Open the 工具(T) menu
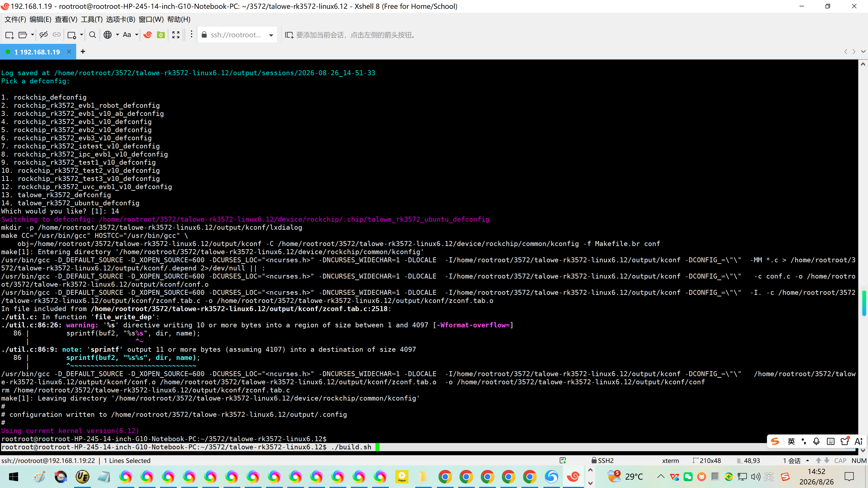 (x=92, y=19)
